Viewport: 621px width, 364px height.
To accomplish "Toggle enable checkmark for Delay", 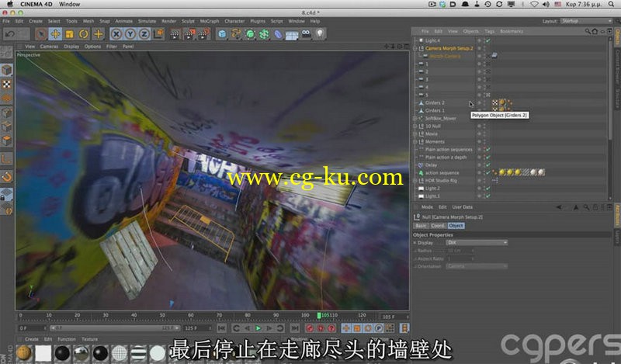I will click(488, 165).
